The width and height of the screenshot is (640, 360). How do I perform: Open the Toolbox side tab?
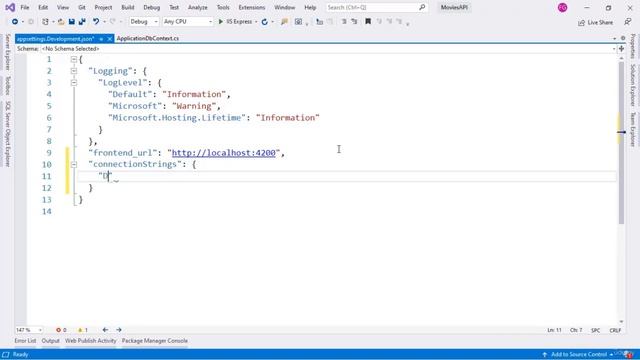coord(7,86)
